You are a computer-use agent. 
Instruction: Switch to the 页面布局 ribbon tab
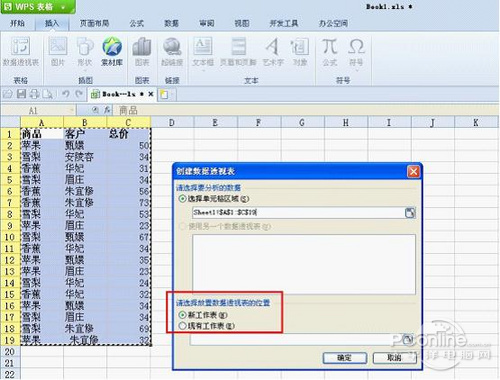pos(94,23)
